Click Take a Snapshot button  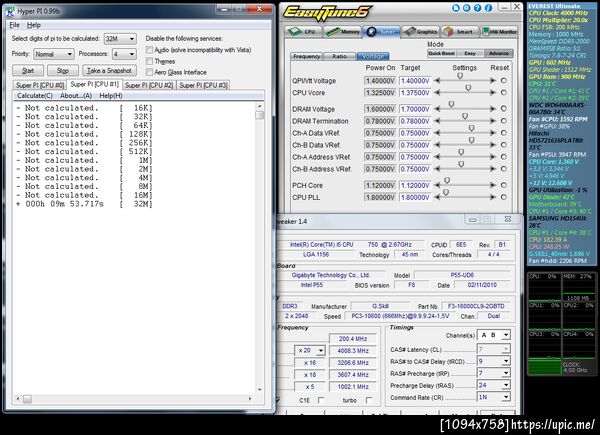[x=109, y=71]
